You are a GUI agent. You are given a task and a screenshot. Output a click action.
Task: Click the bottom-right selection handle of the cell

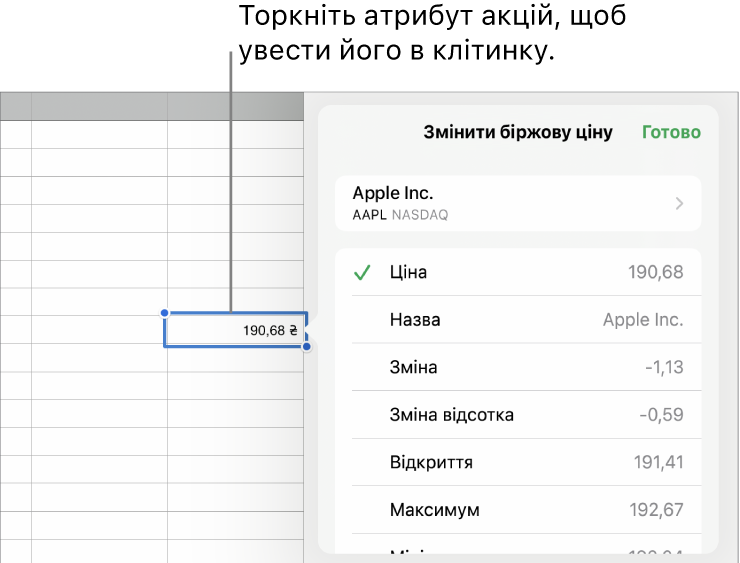[307, 347]
